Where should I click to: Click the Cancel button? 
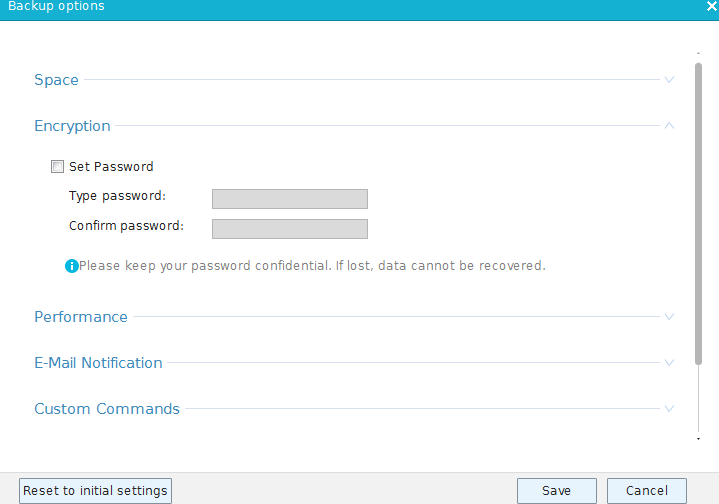647,491
